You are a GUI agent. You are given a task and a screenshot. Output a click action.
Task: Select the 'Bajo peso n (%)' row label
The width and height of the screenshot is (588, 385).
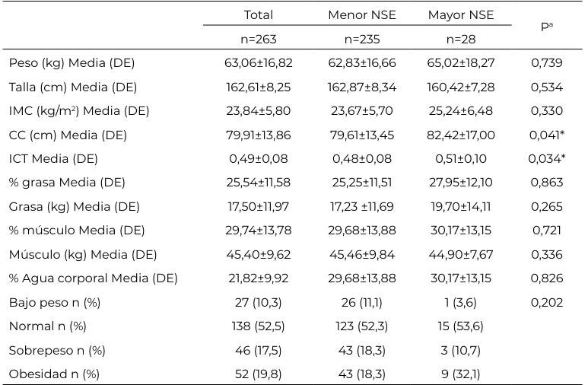pyautogui.click(x=55, y=302)
